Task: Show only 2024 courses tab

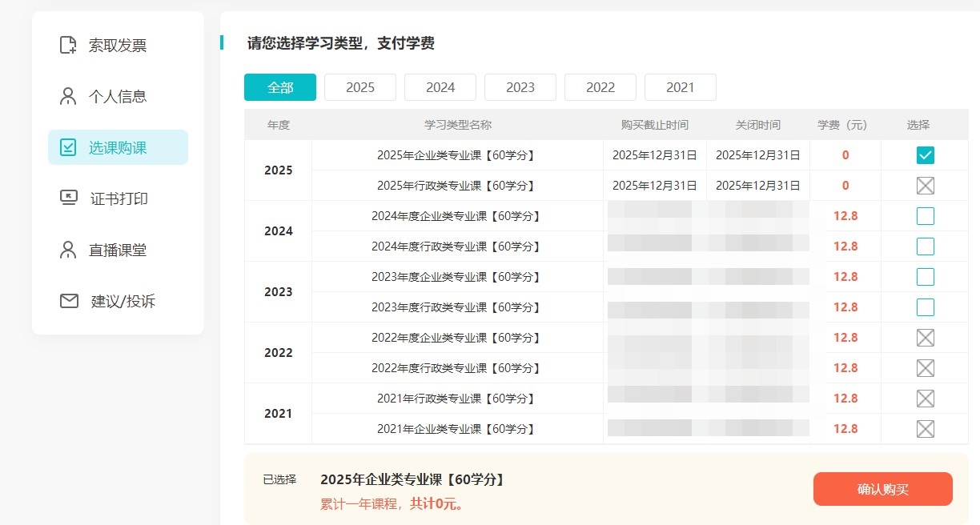Action: [440, 87]
